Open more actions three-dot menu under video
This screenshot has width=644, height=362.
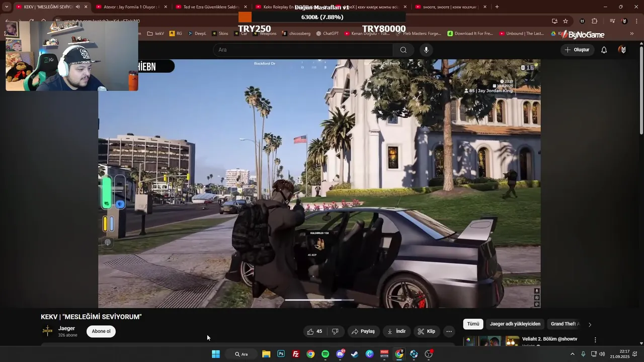[x=449, y=331]
